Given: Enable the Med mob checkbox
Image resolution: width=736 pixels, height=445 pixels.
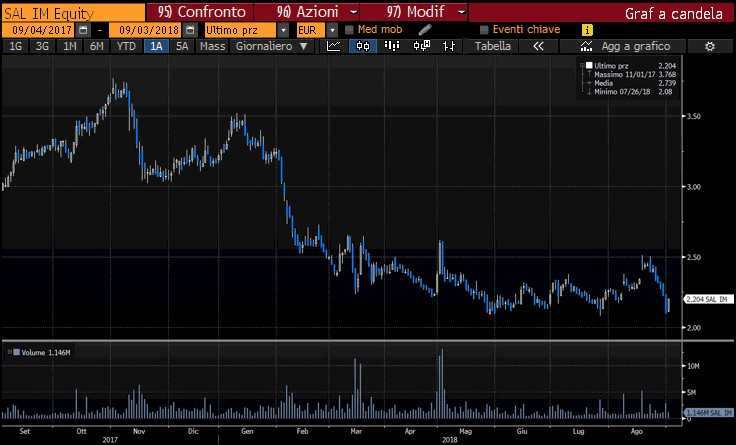Looking at the screenshot, I should pyautogui.click(x=349, y=30).
